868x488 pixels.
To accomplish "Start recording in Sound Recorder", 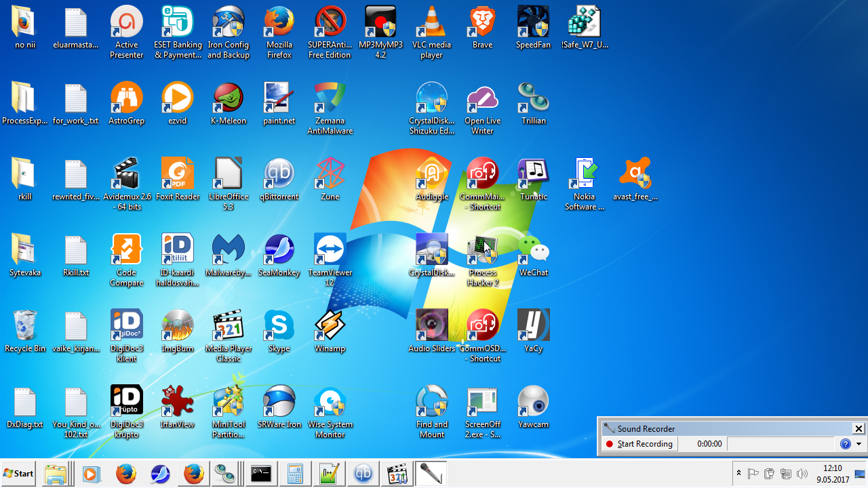I will tap(640, 444).
